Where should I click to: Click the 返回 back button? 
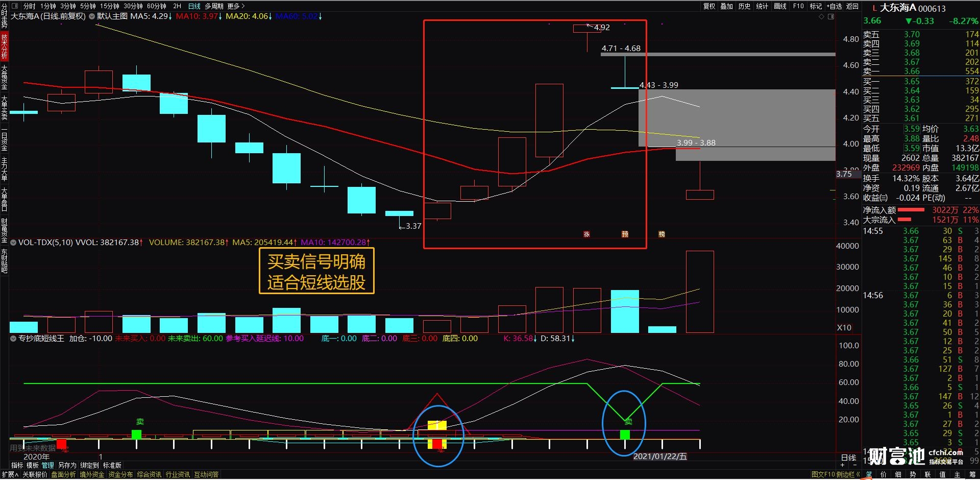852,6
